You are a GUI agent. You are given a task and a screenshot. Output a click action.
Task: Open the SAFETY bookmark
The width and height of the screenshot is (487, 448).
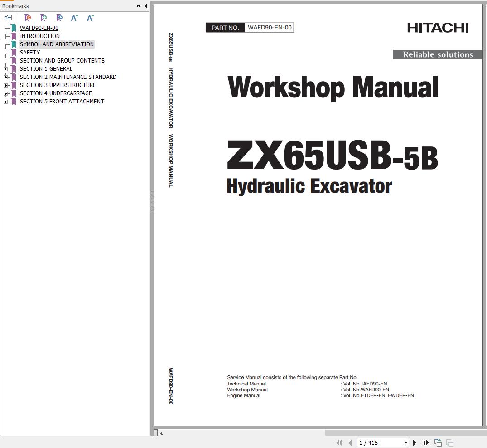(30, 53)
